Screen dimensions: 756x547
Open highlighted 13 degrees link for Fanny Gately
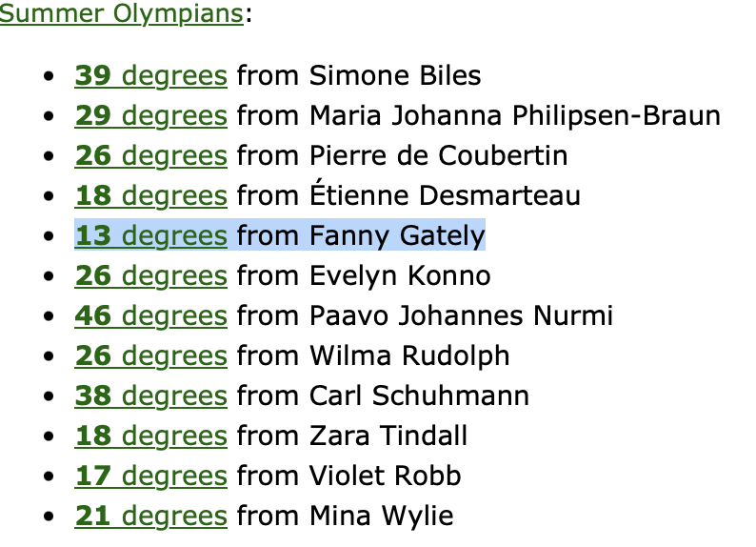(150, 236)
